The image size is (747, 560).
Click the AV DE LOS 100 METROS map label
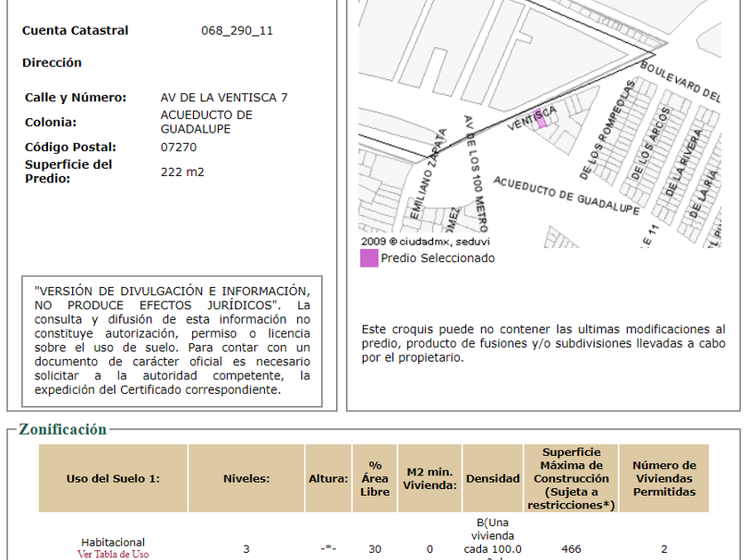[476, 172]
